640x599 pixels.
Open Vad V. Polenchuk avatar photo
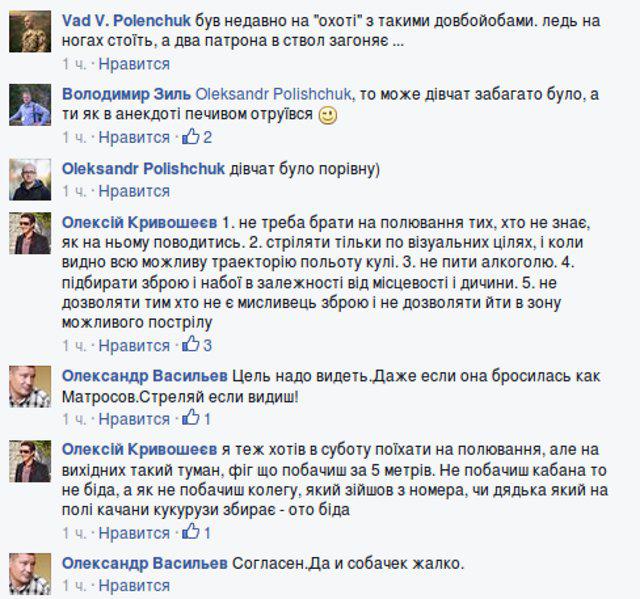tap(30, 31)
